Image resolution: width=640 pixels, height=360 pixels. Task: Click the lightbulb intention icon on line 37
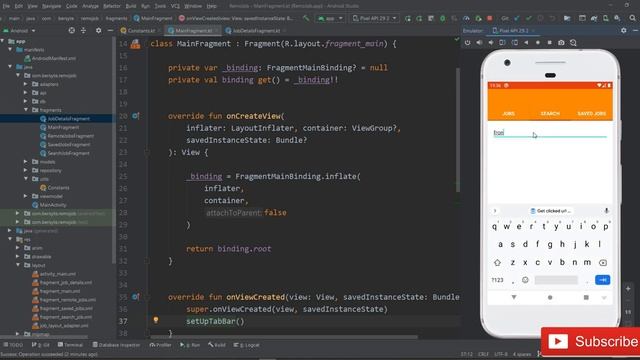click(x=156, y=320)
